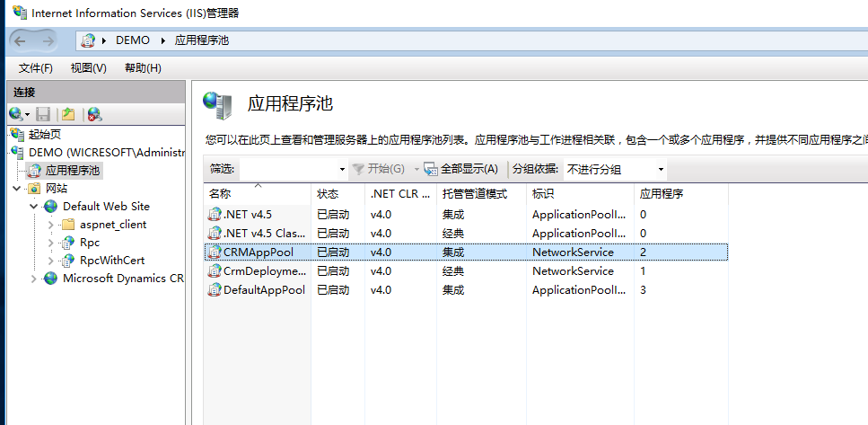Image resolution: width=868 pixels, height=425 pixels.
Task: Open the new connection dropdown arrow
Action: [27, 115]
